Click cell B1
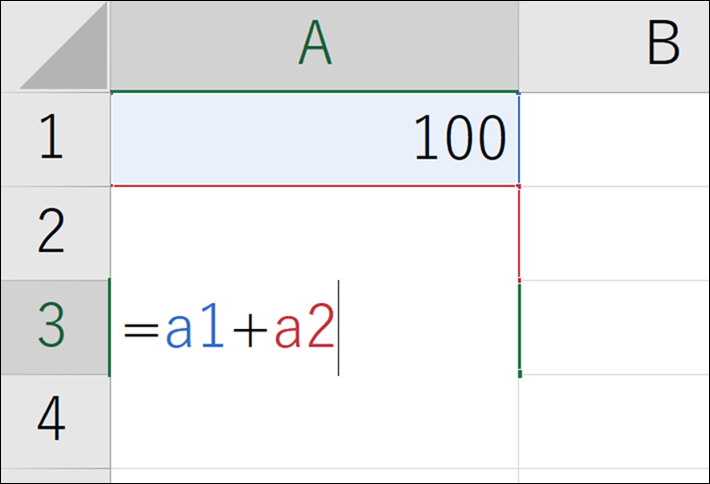Image resolution: width=710 pixels, height=484 pixels. pyautogui.click(x=615, y=139)
